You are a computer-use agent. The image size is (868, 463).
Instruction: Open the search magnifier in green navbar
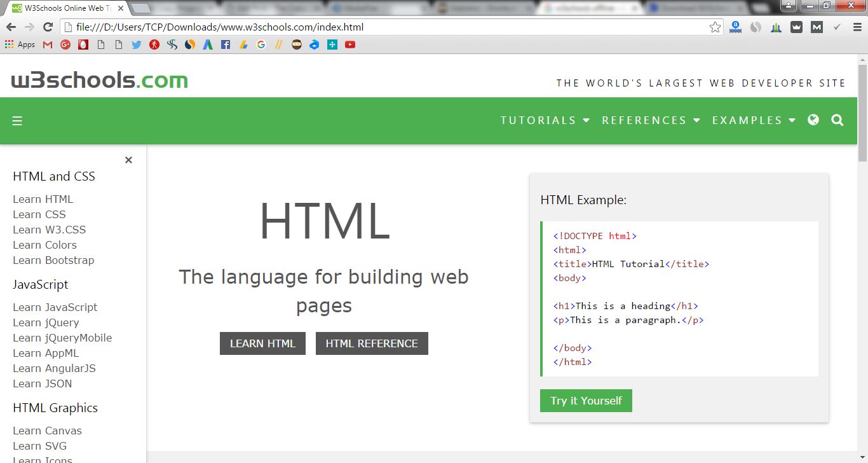click(x=837, y=120)
